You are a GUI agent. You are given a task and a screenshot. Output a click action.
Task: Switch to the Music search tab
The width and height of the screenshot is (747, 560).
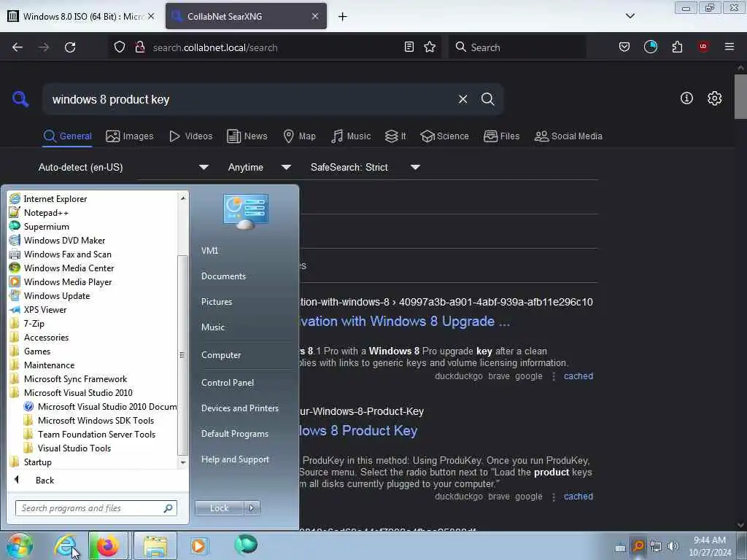351,136
